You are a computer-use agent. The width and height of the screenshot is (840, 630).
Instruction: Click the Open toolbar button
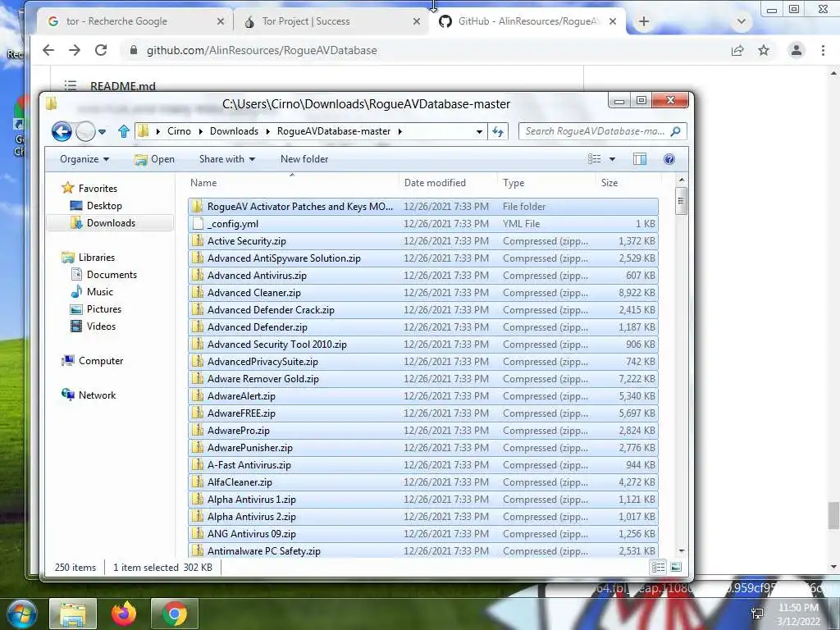coord(155,159)
